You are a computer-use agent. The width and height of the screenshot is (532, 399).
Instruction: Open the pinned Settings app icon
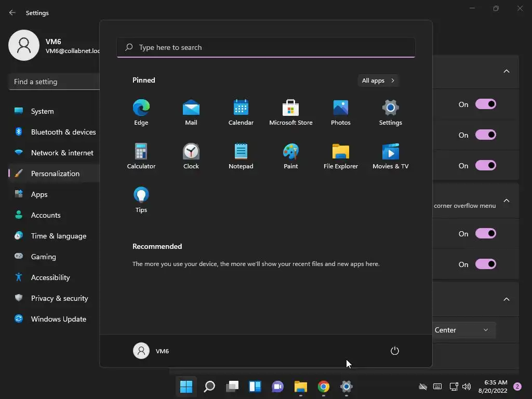click(391, 112)
